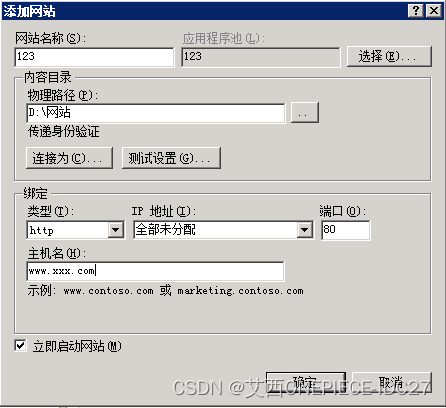
Task: Click the 网站名称 field containing 123
Action: (94, 57)
